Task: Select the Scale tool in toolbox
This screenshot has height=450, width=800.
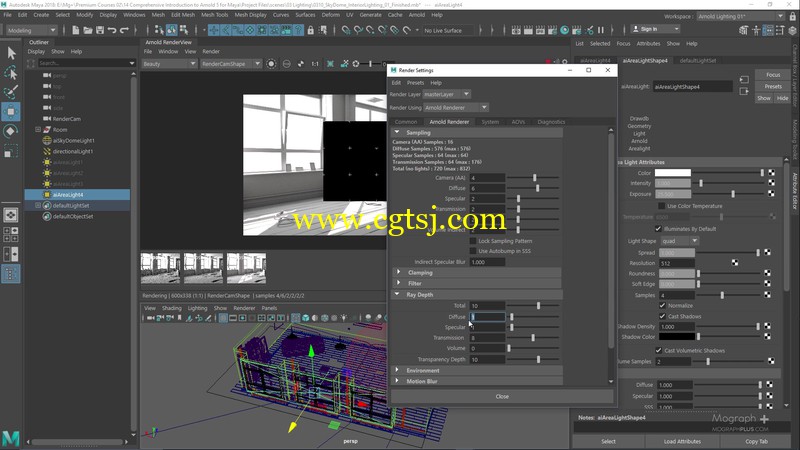Action: [11, 151]
